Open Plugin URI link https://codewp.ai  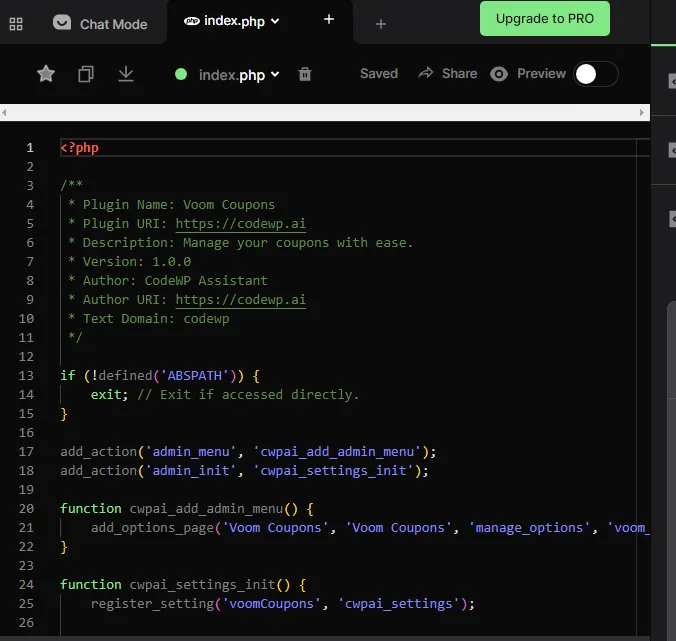[241, 223]
